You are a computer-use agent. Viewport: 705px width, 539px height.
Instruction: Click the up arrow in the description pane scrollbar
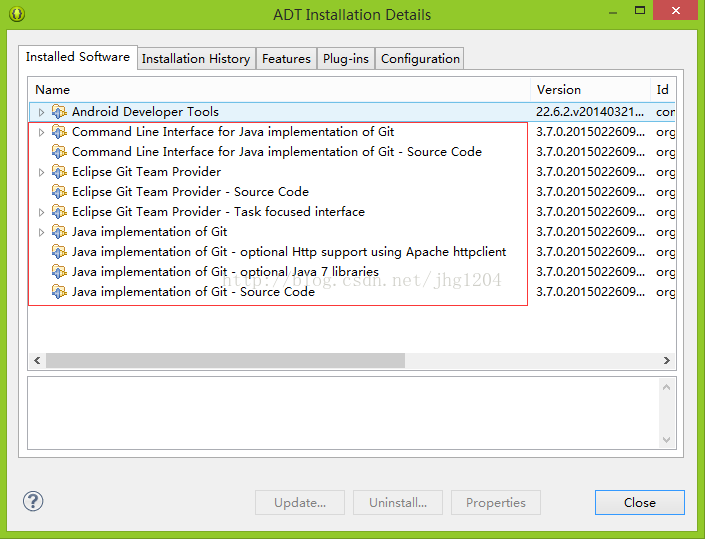666,387
